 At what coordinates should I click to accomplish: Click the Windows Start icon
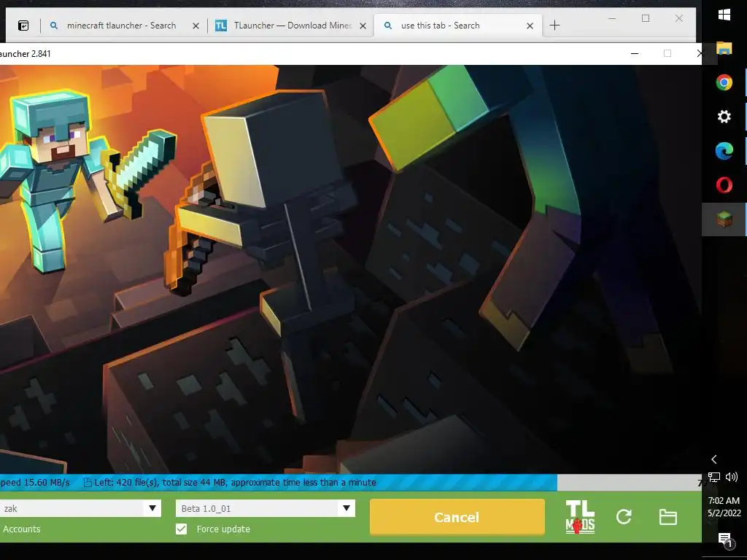click(x=724, y=15)
